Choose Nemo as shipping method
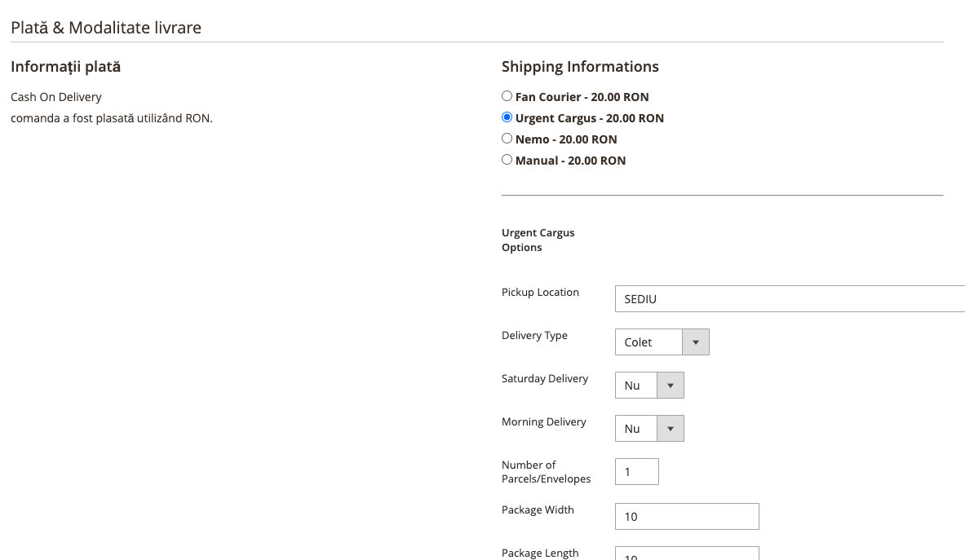 pos(507,139)
